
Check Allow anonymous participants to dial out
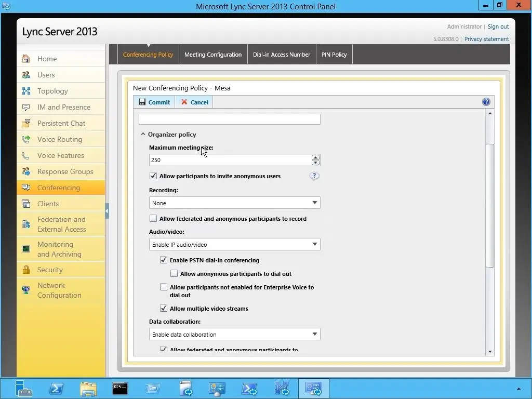(x=174, y=273)
